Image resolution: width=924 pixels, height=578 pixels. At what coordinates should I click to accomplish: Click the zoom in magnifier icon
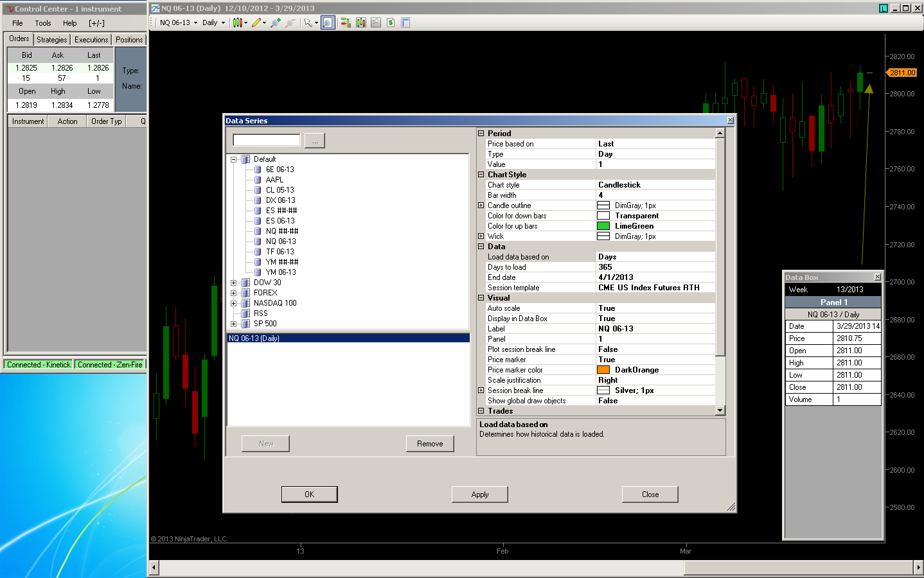click(276, 22)
